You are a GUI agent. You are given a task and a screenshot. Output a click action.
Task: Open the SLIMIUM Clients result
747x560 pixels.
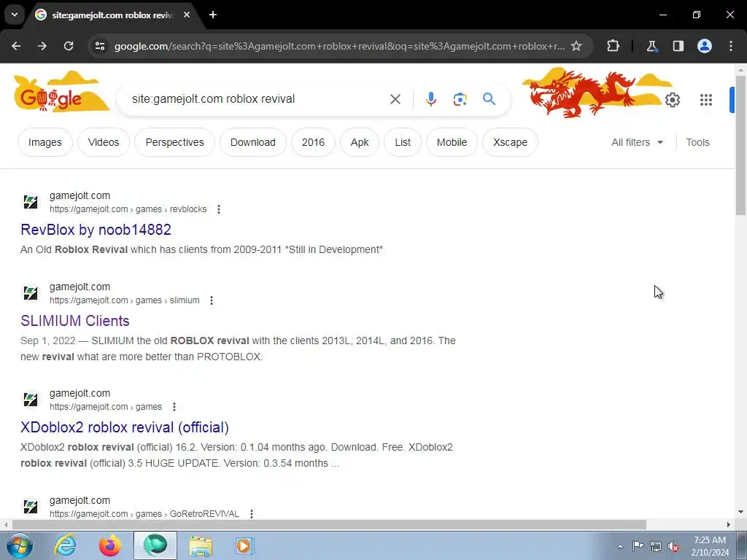pos(75,321)
